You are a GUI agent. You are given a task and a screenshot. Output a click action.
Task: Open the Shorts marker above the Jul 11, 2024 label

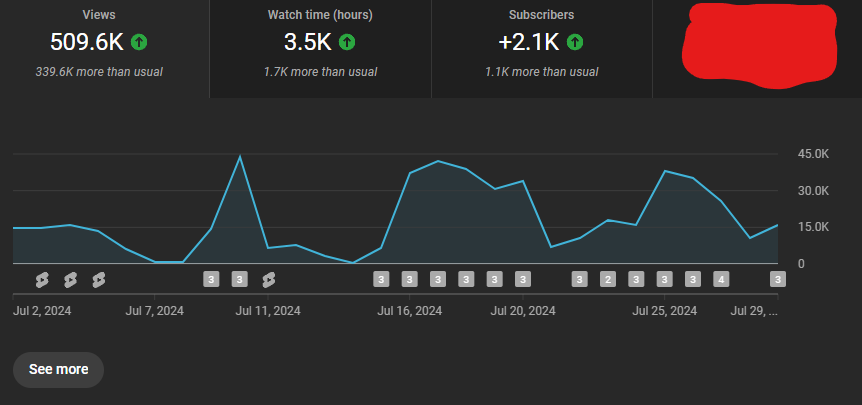[268, 280]
